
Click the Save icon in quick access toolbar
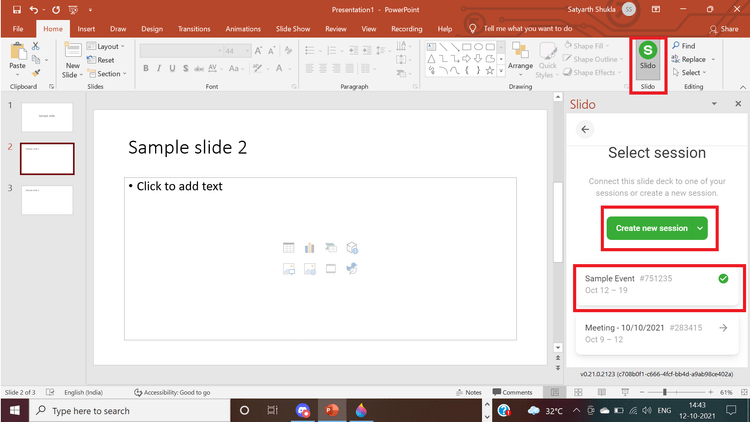(x=15, y=9)
